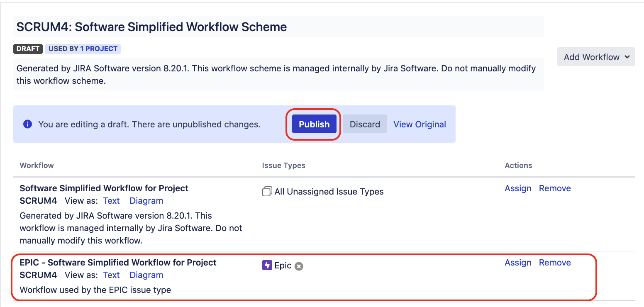Click the blue info icon in draft banner
Screen dimensions: 644x307
point(28,124)
